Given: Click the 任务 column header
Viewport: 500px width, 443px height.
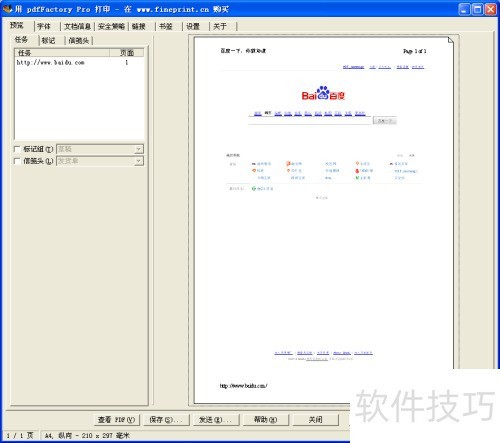Looking at the screenshot, I should pyautogui.click(x=62, y=53).
